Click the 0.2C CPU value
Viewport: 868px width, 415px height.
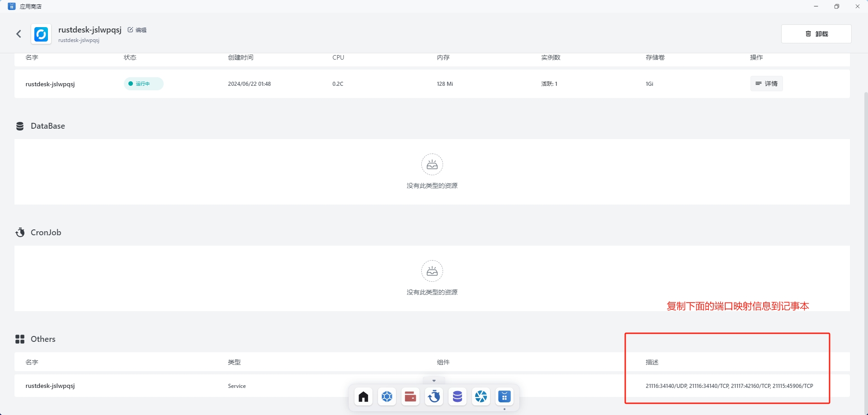click(x=338, y=84)
